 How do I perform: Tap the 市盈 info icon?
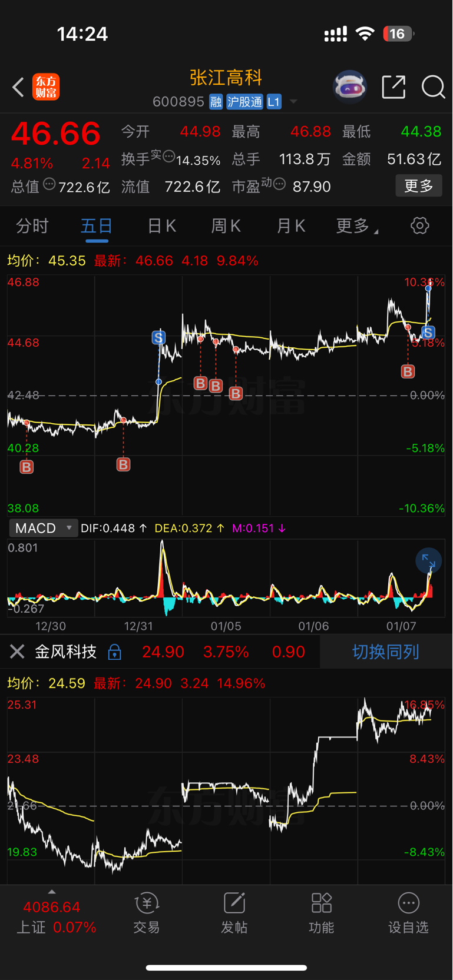[279, 184]
